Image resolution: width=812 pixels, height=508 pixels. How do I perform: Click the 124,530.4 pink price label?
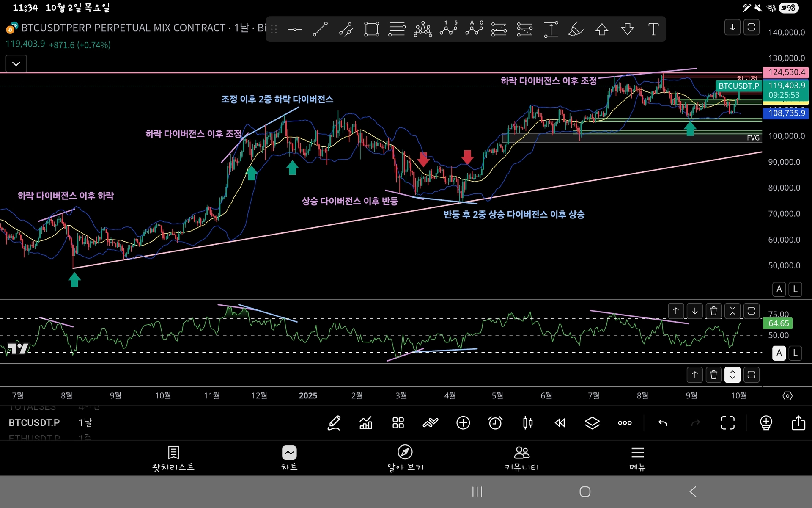tap(786, 72)
